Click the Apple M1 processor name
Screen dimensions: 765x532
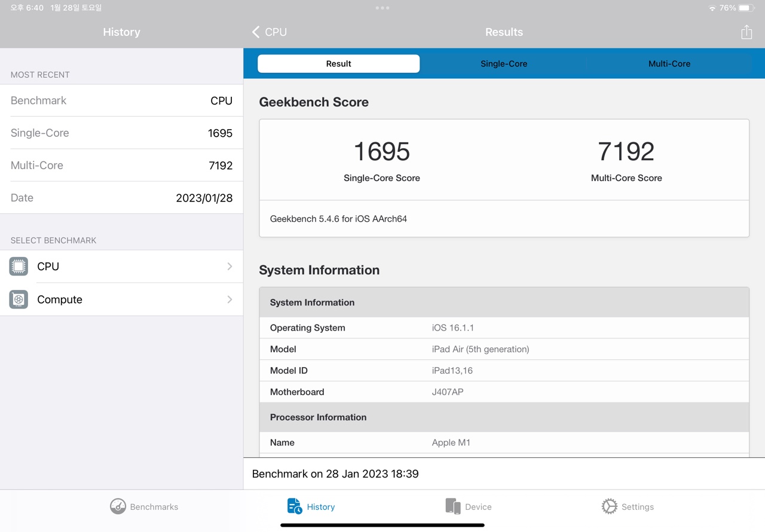coord(451,442)
